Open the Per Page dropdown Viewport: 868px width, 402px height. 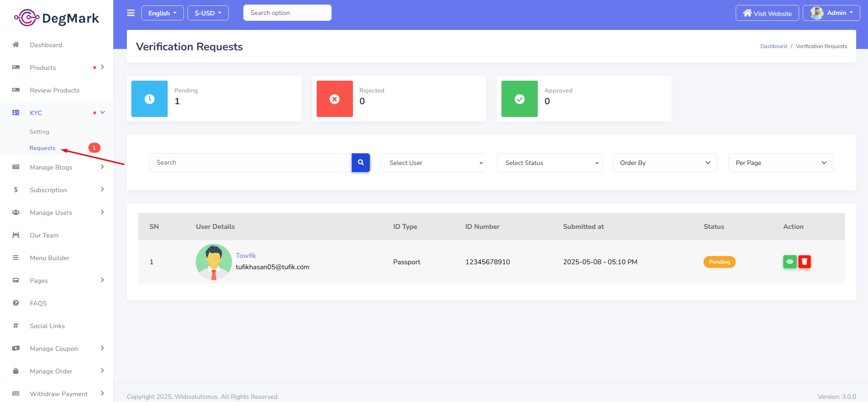tap(781, 163)
